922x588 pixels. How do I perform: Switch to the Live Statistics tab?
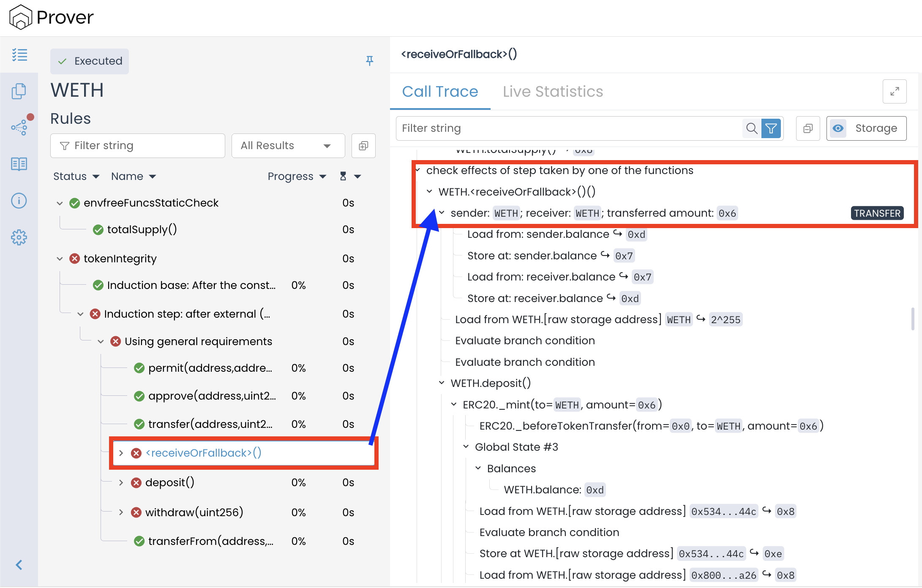[x=553, y=91]
